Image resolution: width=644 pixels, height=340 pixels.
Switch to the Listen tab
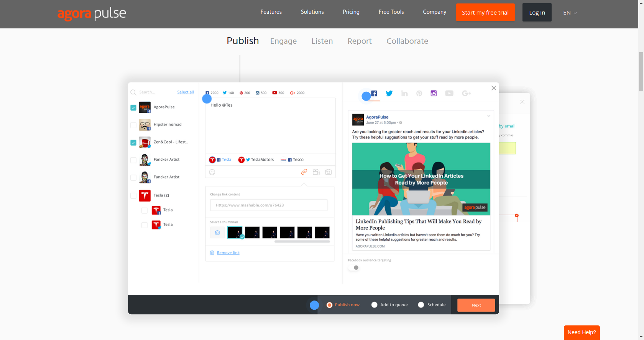coord(322,41)
